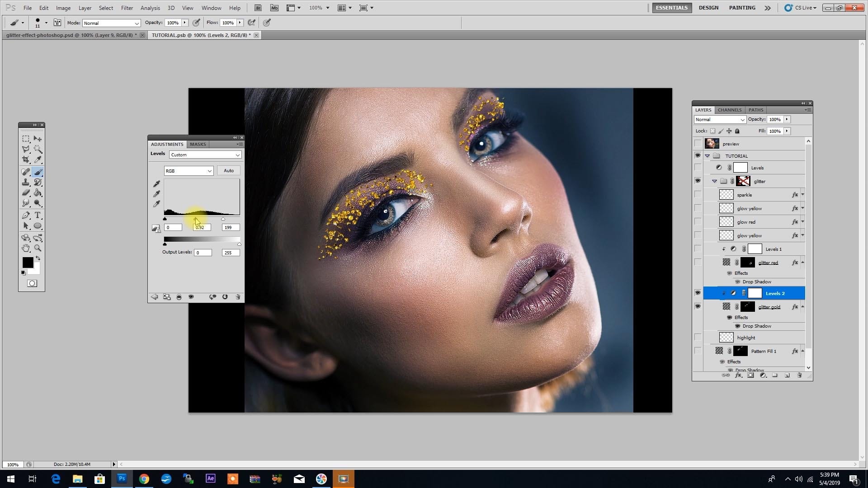Show the sparkle layer
Viewport: 868px width, 488px height.
pyautogui.click(x=698, y=195)
